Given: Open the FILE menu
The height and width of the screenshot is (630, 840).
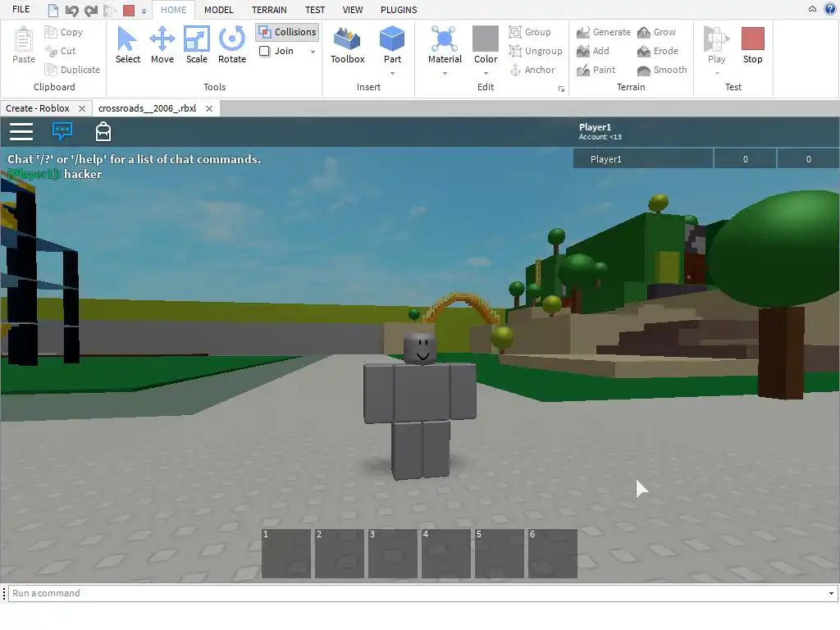Looking at the screenshot, I should [21, 10].
